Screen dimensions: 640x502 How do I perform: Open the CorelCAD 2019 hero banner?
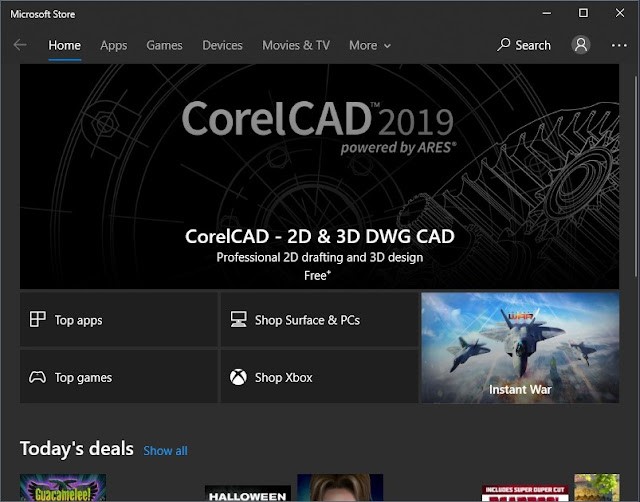319,176
